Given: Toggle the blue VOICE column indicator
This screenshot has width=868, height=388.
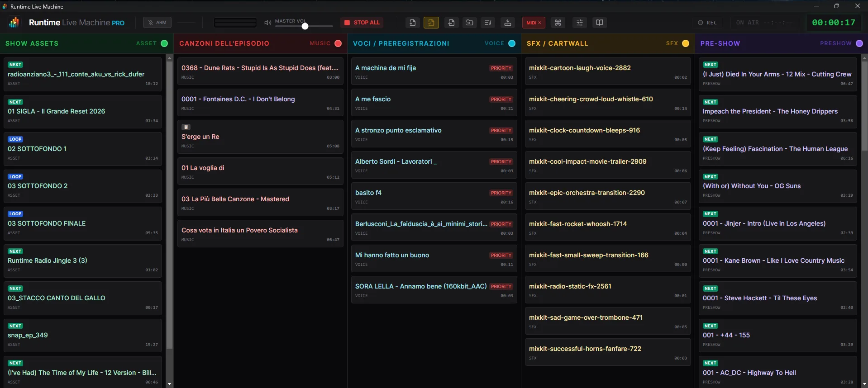Looking at the screenshot, I should coord(512,43).
